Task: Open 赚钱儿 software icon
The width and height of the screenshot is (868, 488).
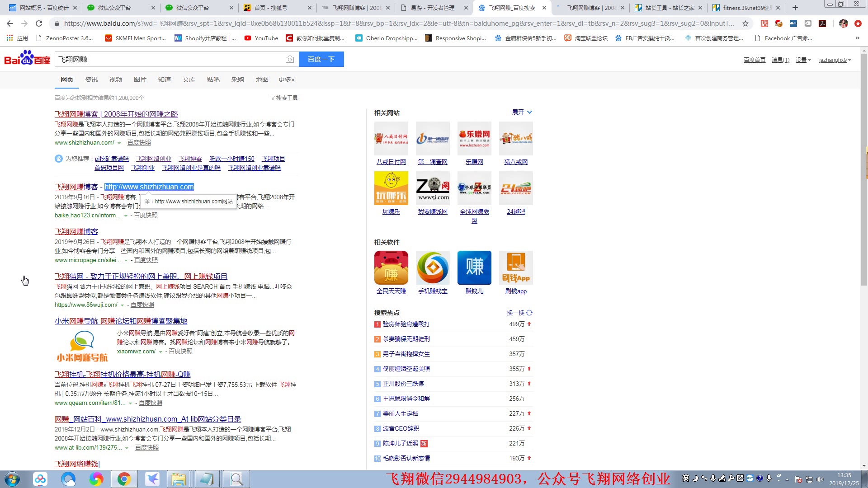Action: 474,268
